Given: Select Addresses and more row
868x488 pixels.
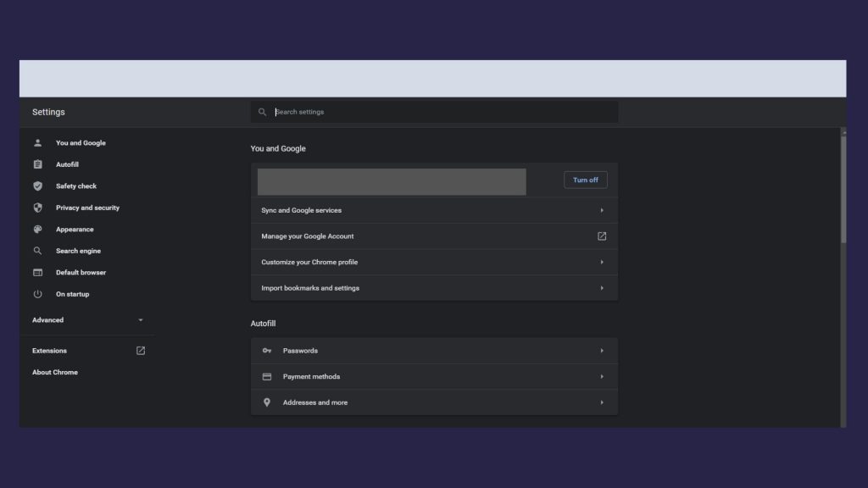Looking at the screenshot, I should click(x=434, y=402).
